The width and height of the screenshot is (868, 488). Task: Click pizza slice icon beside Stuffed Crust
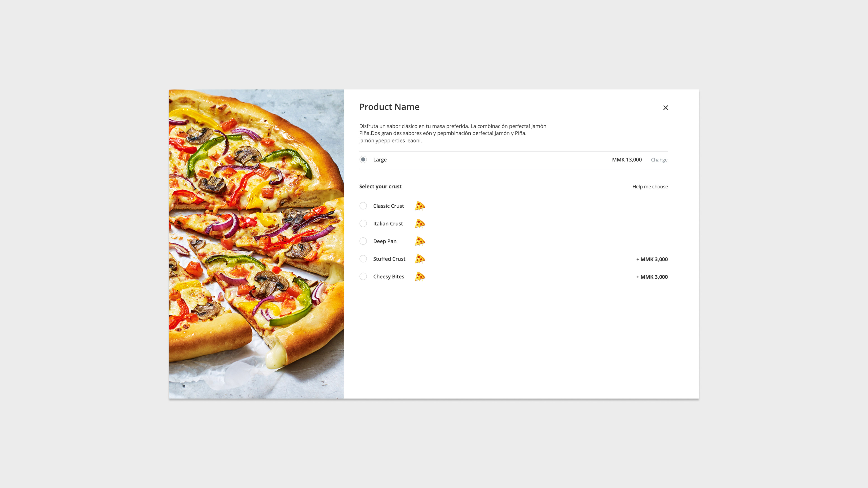click(x=420, y=259)
